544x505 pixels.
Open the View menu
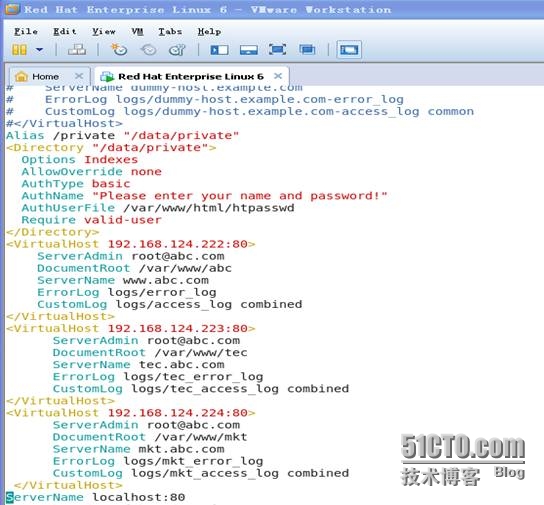click(x=104, y=32)
